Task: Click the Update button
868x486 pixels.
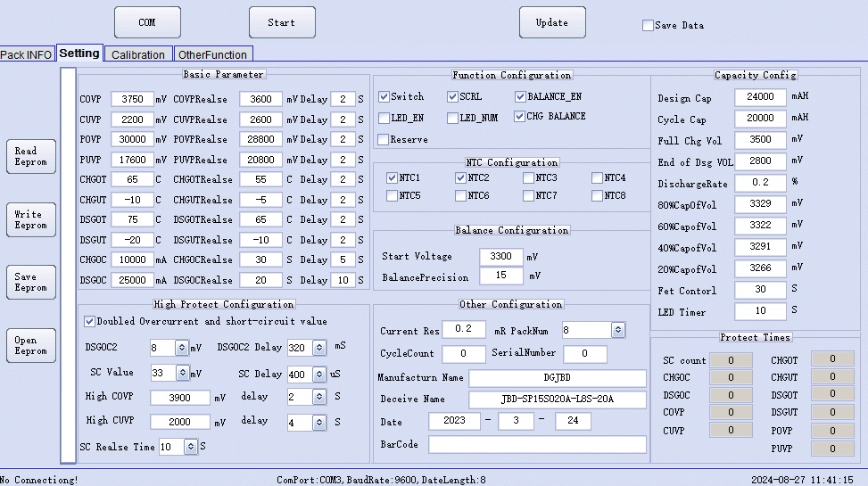Action: [552, 22]
